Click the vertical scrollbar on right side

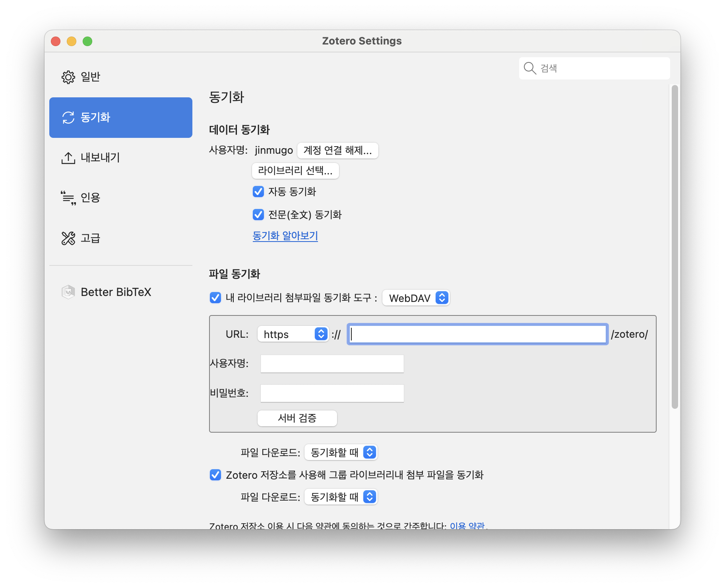coord(675,246)
